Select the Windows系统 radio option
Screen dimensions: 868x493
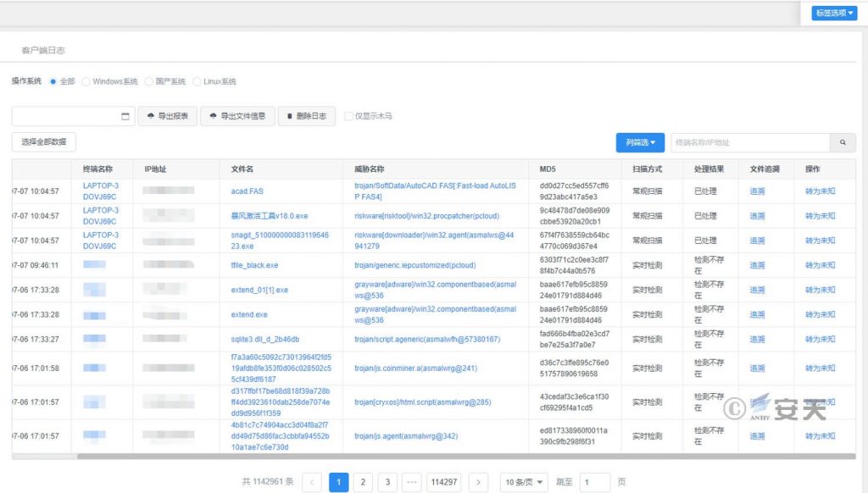[x=86, y=82]
